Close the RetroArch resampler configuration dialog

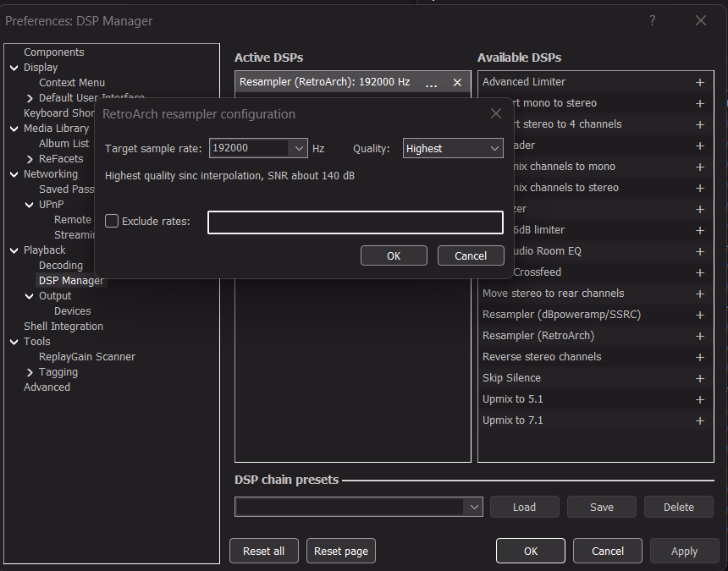pyautogui.click(x=496, y=113)
